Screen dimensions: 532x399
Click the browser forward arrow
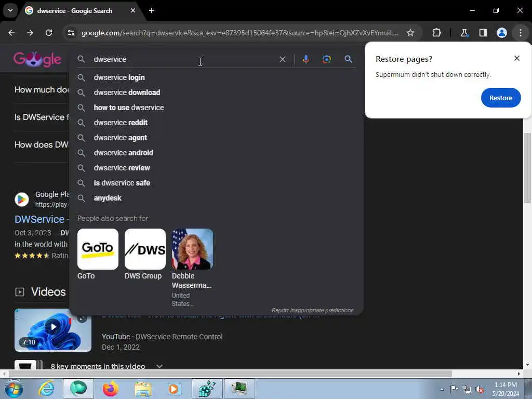pyautogui.click(x=30, y=33)
